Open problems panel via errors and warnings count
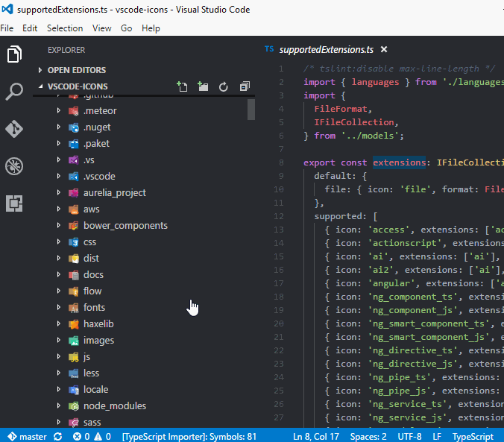This screenshot has width=504, height=442. coord(92,437)
